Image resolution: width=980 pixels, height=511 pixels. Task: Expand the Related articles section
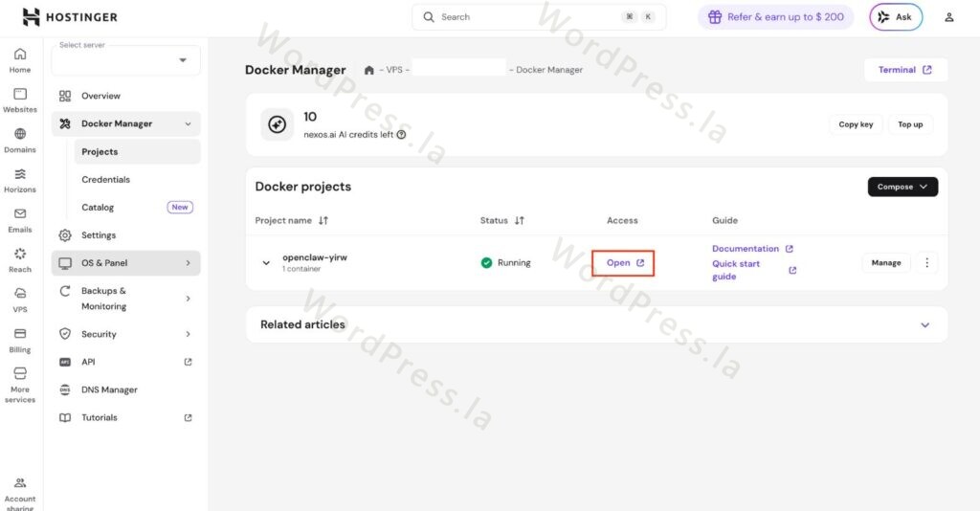[x=924, y=324]
